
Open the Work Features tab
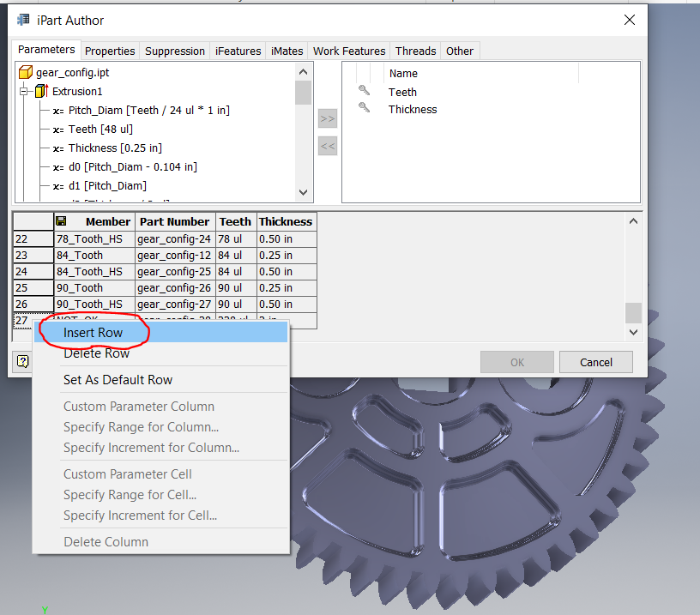pos(349,51)
